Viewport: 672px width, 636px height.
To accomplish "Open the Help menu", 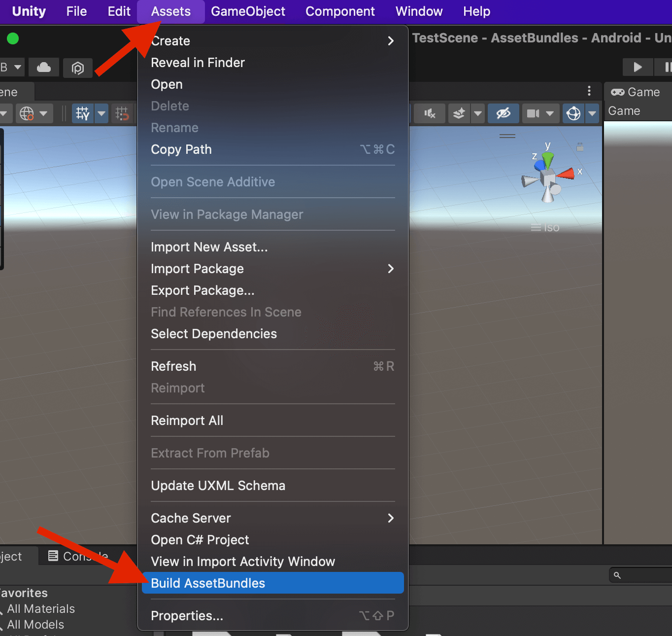I will pyautogui.click(x=476, y=11).
